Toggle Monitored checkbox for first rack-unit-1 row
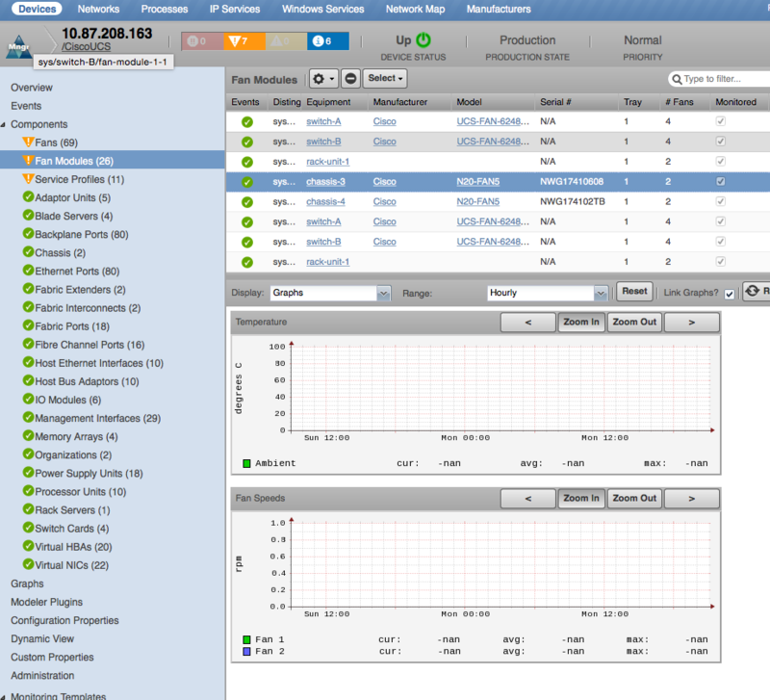770x700 pixels. pos(720,161)
